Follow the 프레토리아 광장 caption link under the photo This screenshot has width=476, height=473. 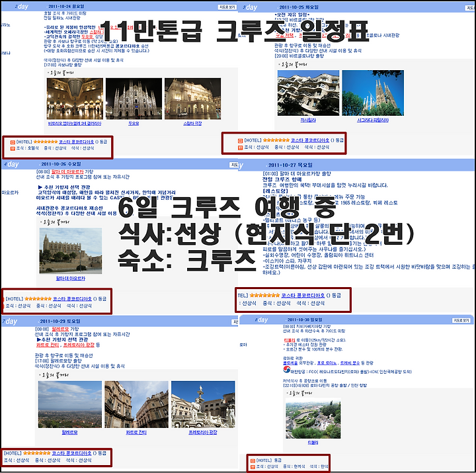click(x=203, y=432)
